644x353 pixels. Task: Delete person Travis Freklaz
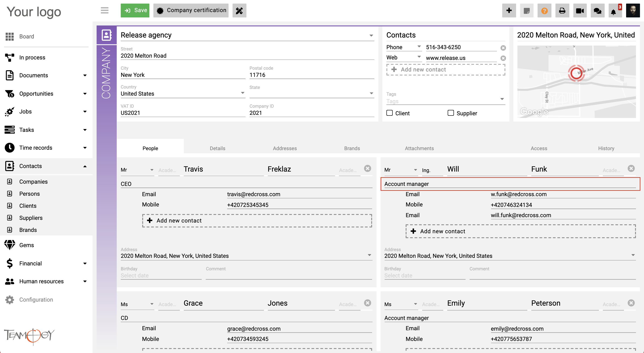pyautogui.click(x=367, y=169)
